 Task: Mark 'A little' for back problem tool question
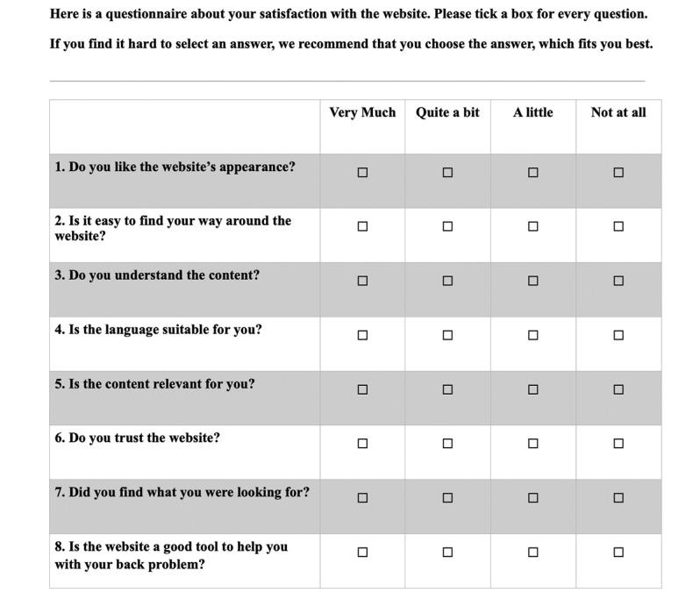(533, 553)
